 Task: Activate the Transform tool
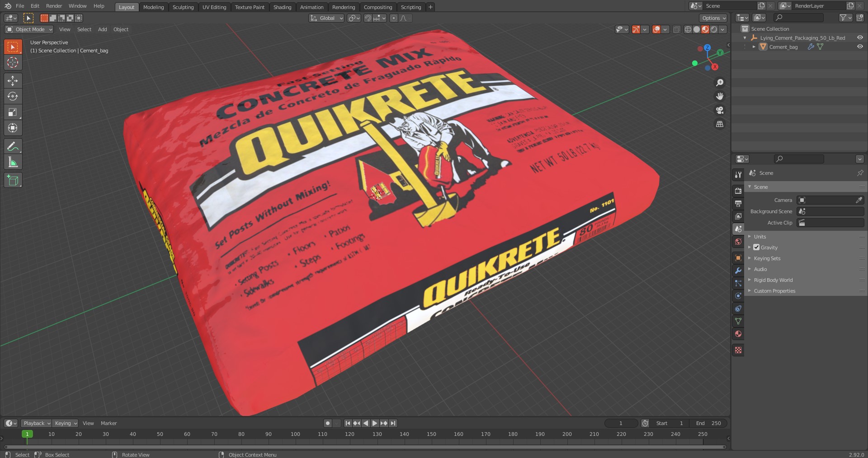13,128
